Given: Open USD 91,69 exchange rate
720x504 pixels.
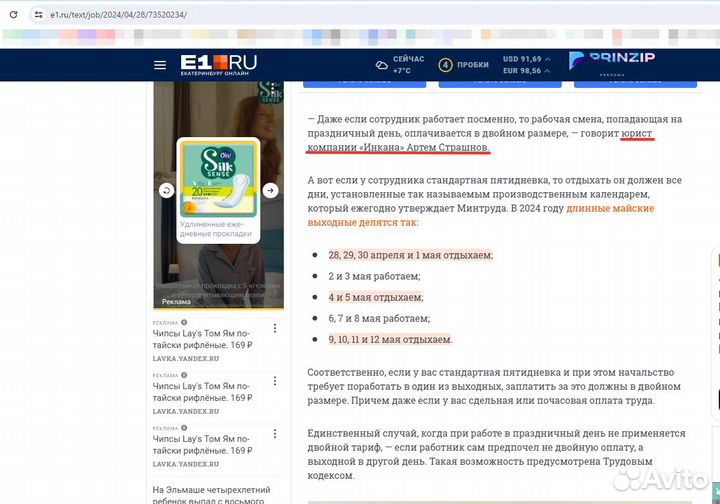Looking at the screenshot, I should pyautogui.click(x=526, y=59).
